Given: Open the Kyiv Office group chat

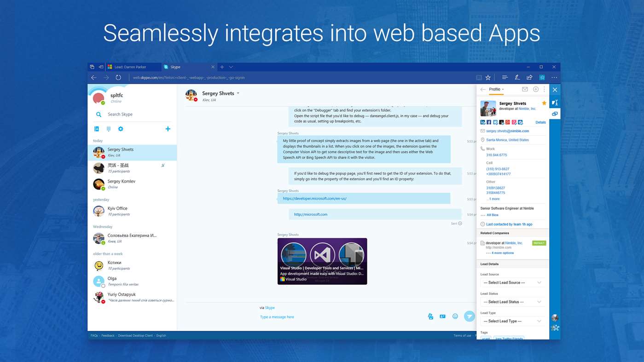Looking at the screenshot, I should (x=132, y=211).
